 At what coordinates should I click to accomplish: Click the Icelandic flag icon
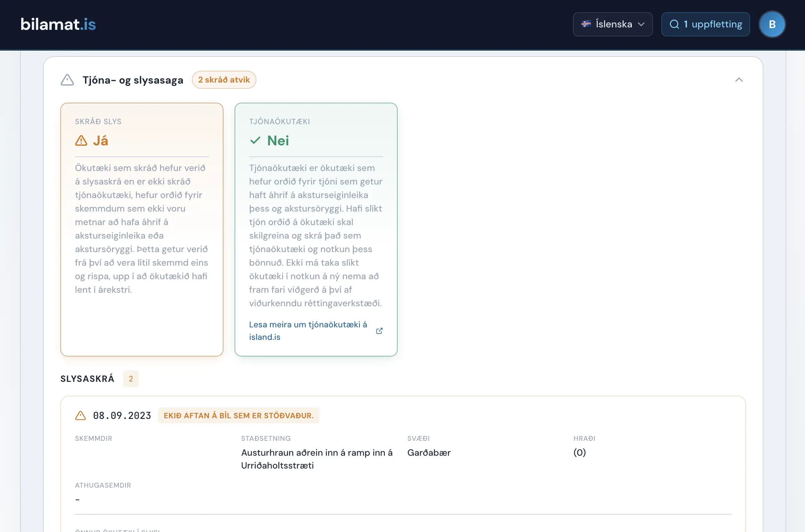coord(586,24)
